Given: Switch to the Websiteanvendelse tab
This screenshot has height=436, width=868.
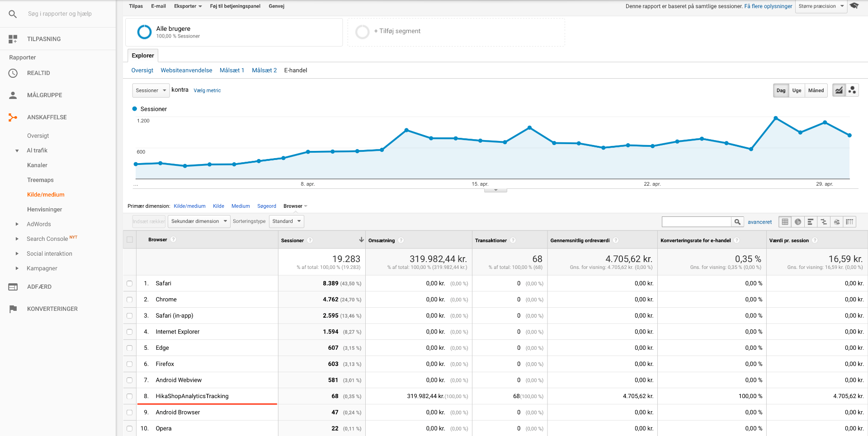Looking at the screenshot, I should click(186, 70).
